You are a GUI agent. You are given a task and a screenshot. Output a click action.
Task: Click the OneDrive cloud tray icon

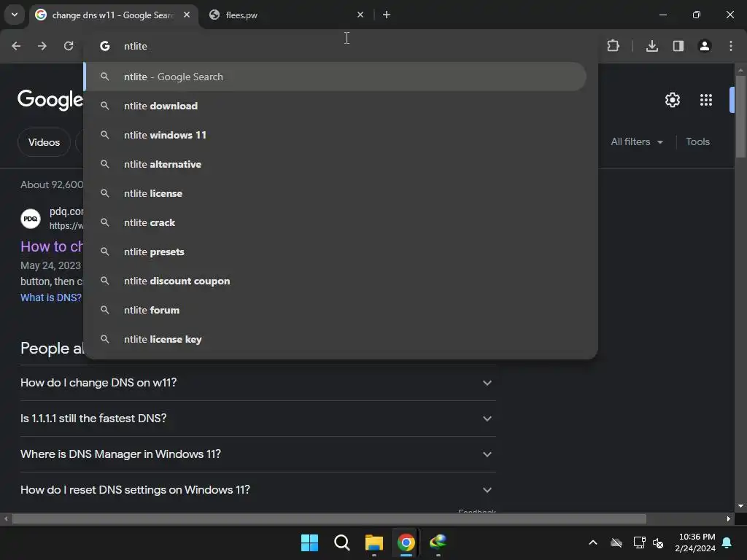pos(616,542)
